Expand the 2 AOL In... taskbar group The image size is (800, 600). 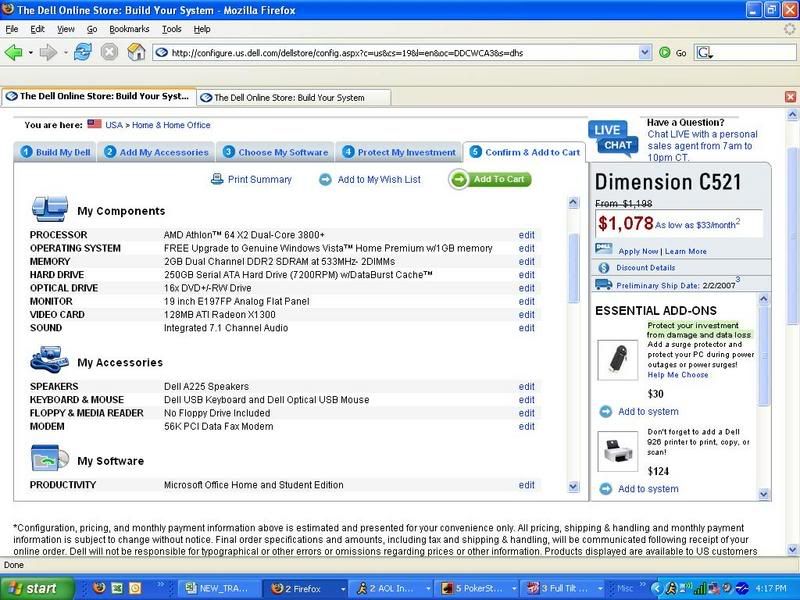[428, 589]
